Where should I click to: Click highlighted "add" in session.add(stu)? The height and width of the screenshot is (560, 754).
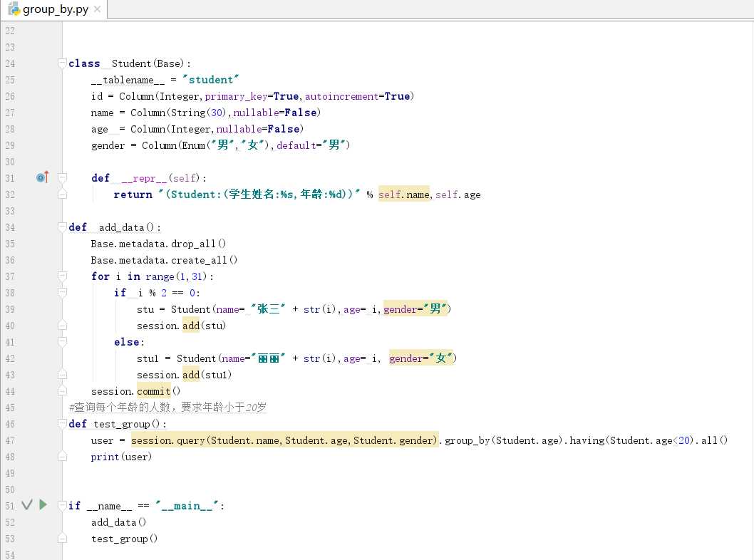tap(191, 326)
